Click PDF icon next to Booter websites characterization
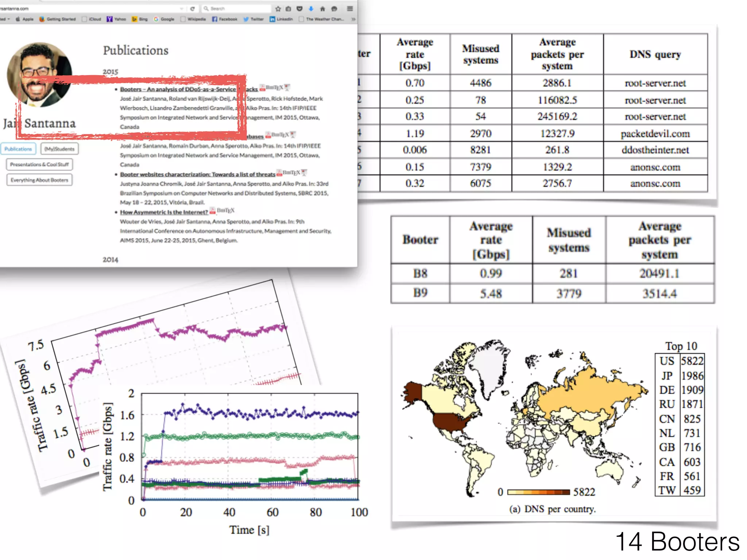The image size is (747, 560). (279, 173)
